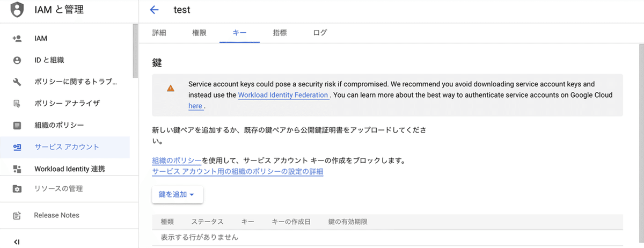Click the リソースの管理 folder gear icon

[17, 189]
